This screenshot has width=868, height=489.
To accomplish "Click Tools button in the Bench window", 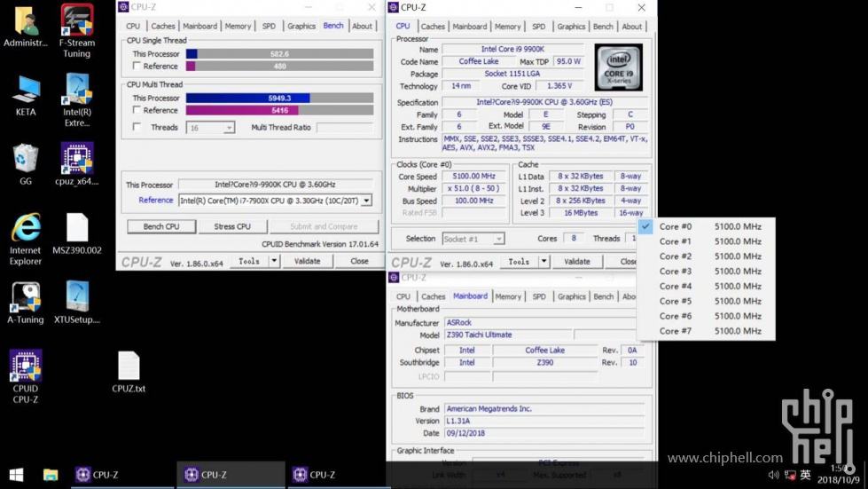I will (x=249, y=261).
